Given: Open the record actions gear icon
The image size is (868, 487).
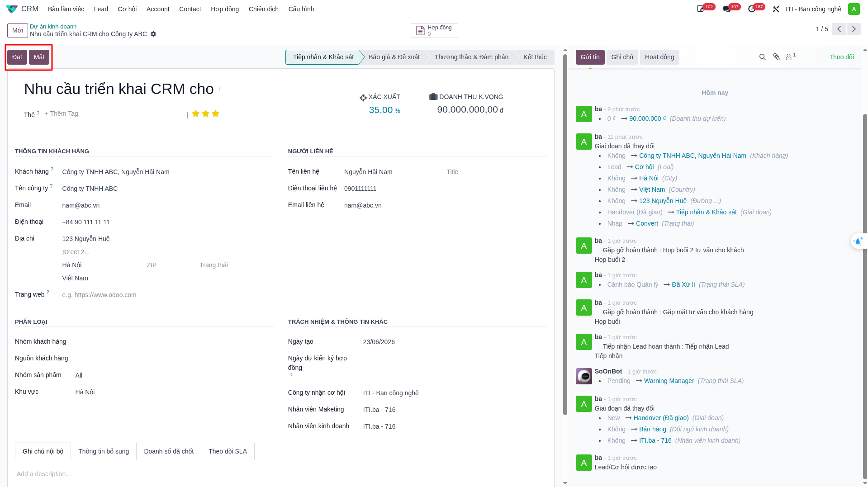Looking at the screenshot, I should (x=153, y=34).
